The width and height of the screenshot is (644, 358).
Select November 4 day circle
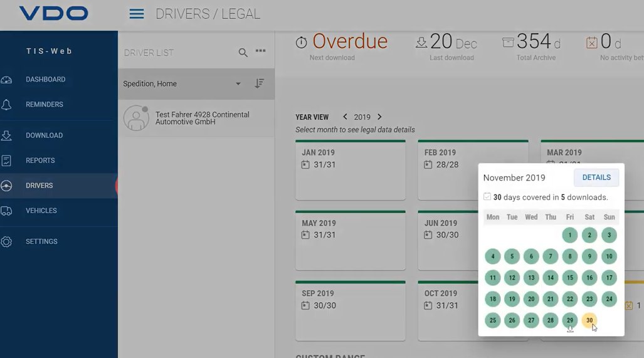point(493,256)
